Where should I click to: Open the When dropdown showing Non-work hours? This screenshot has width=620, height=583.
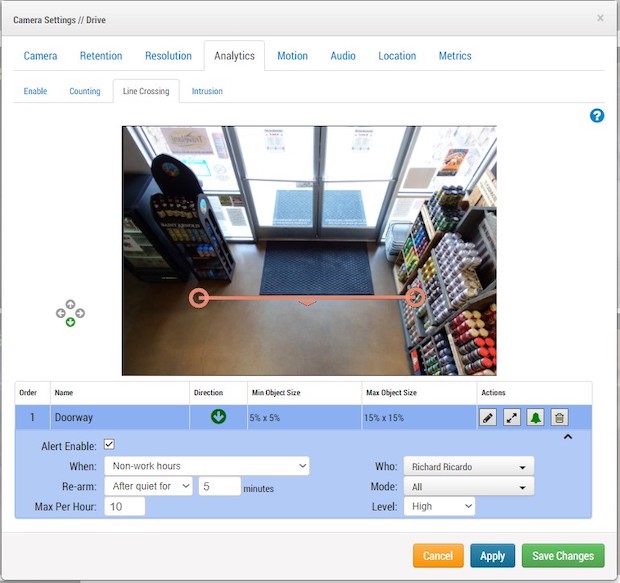click(x=207, y=466)
